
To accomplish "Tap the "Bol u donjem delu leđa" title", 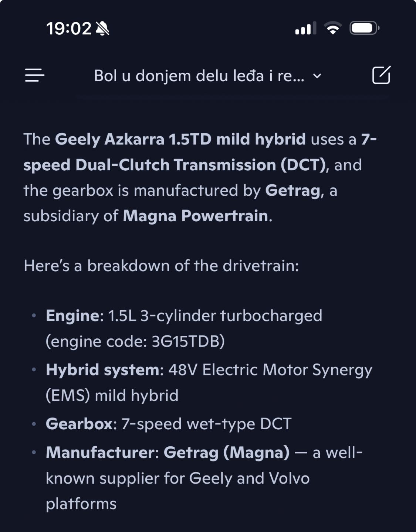I will pyautogui.click(x=199, y=76).
